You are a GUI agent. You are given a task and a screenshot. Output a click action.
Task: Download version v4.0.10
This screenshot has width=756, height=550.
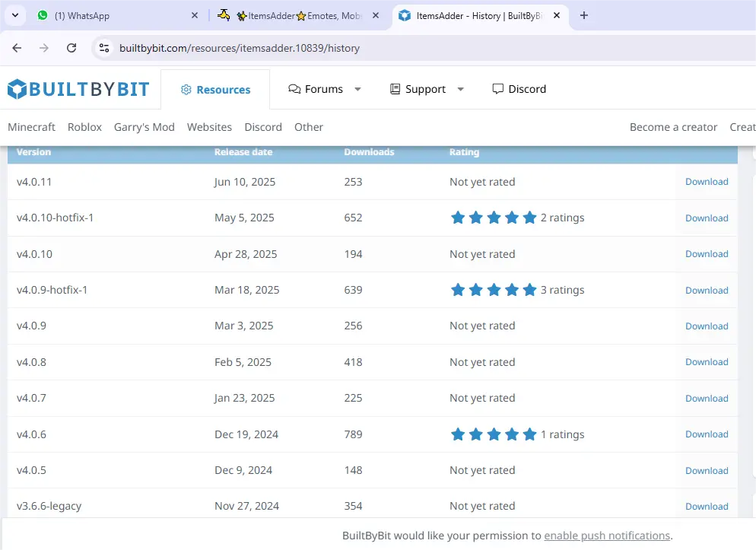tap(707, 254)
